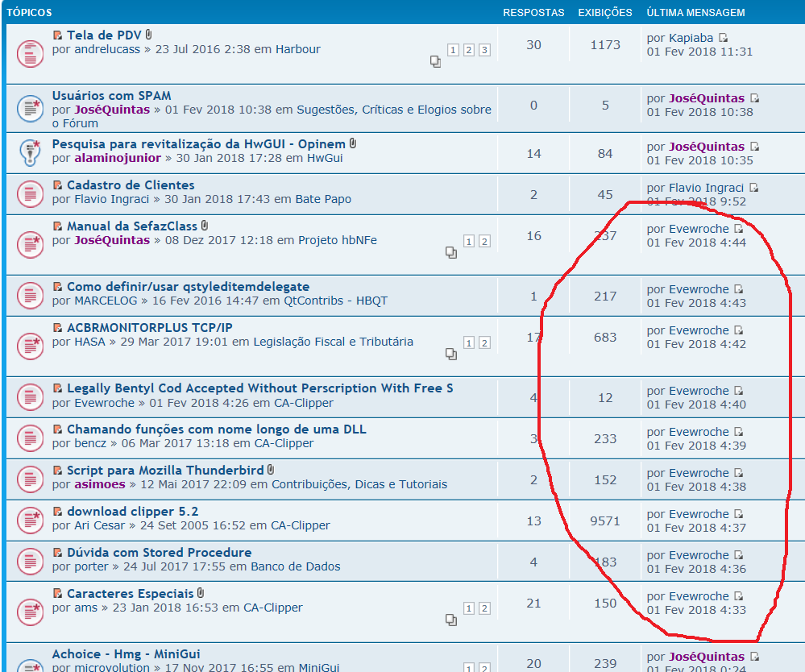Click the HwGUI poll topic status icon
The width and height of the screenshot is (805, 672).
click(x=30, y=151)
